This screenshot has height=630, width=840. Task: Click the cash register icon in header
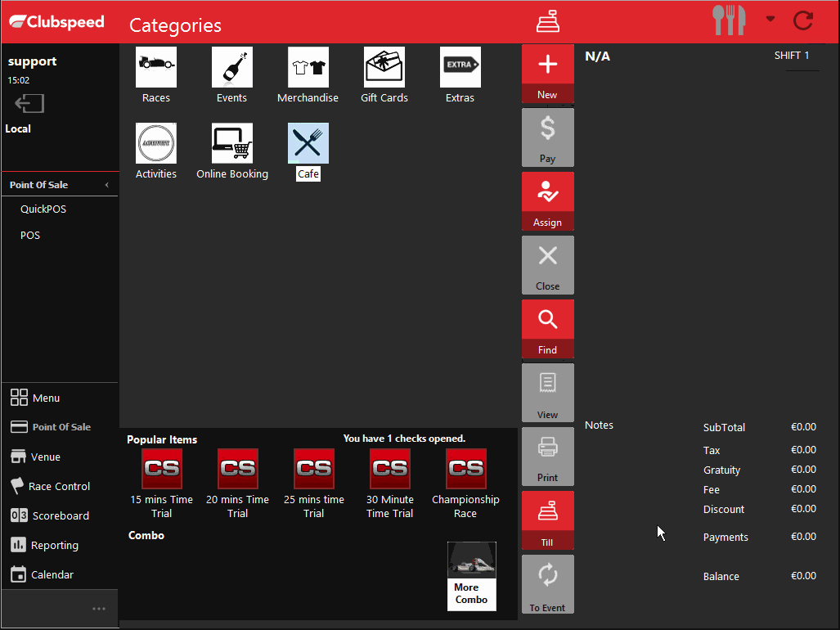[x=547, y=21]
